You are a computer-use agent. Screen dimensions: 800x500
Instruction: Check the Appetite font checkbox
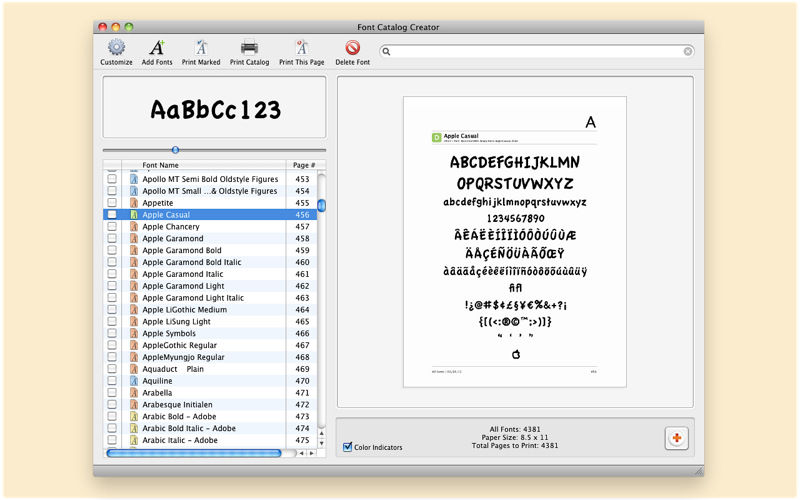112,203
